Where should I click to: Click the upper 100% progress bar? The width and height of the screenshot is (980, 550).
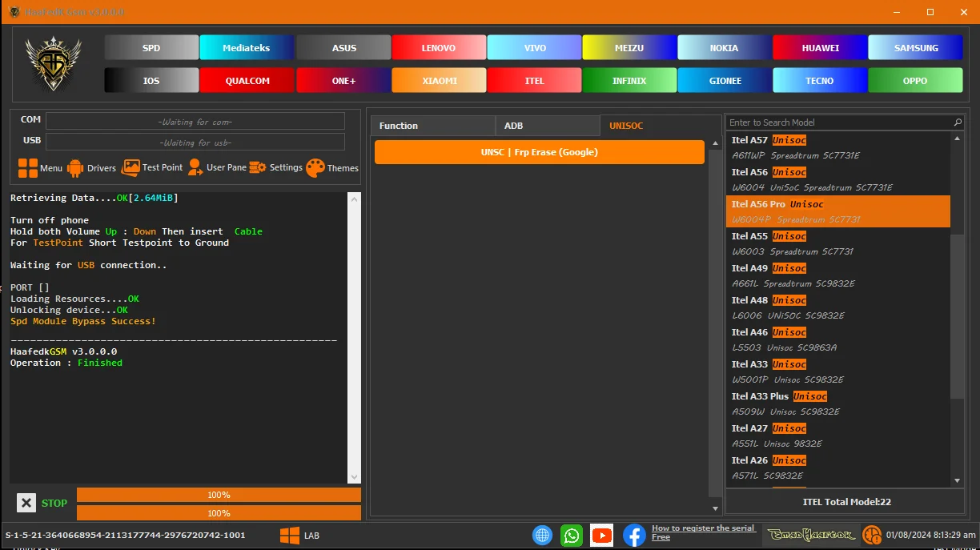[x=219, y=495]
